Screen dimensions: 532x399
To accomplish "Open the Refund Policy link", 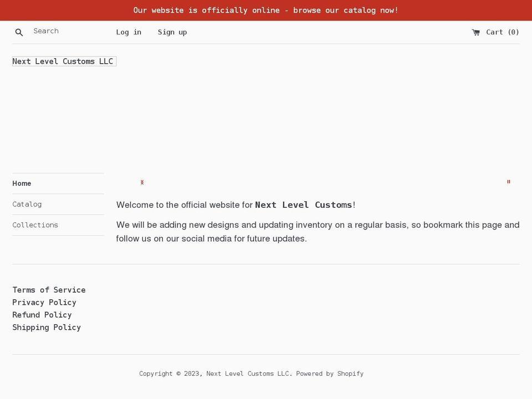I will point(42,315).
